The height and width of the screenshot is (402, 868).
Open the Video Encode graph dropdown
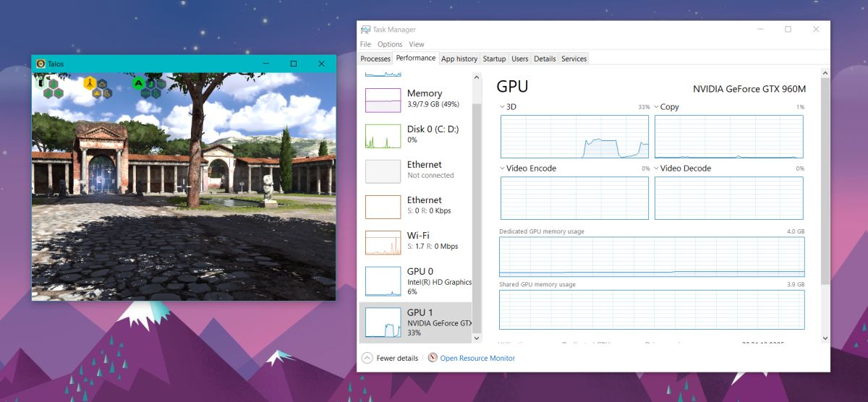point(502,168)
